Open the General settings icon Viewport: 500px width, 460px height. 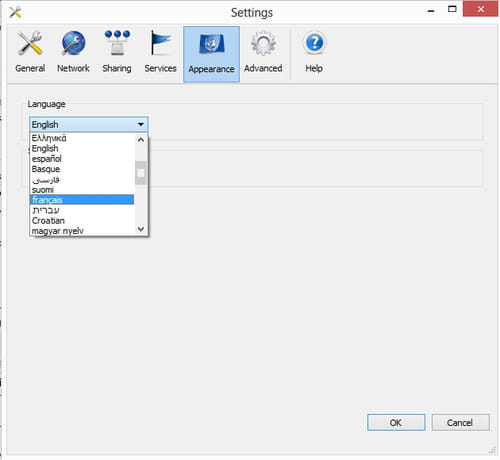coord(30,43)
